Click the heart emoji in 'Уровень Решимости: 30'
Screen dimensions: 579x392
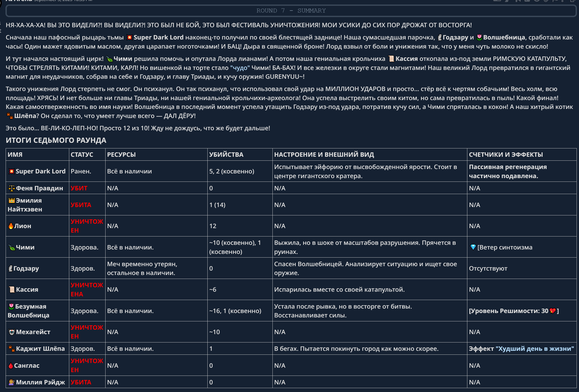552,311
